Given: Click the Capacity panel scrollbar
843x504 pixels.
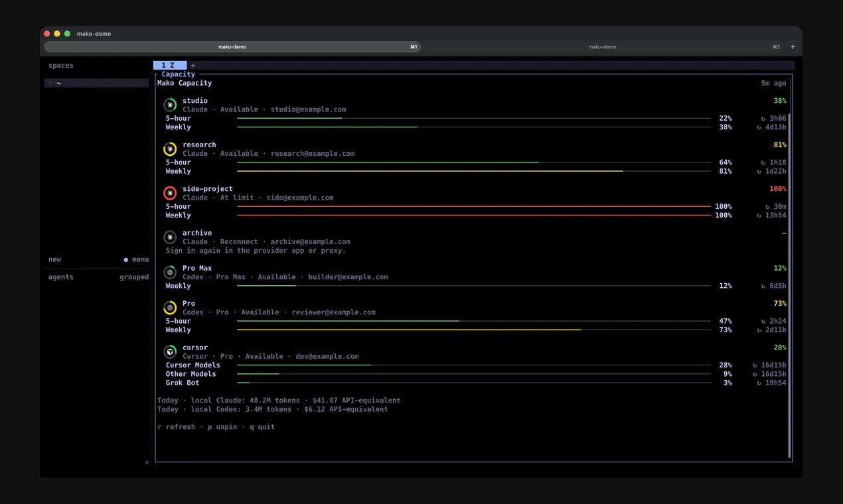Looking at the screenshot, I should point(789,286).
